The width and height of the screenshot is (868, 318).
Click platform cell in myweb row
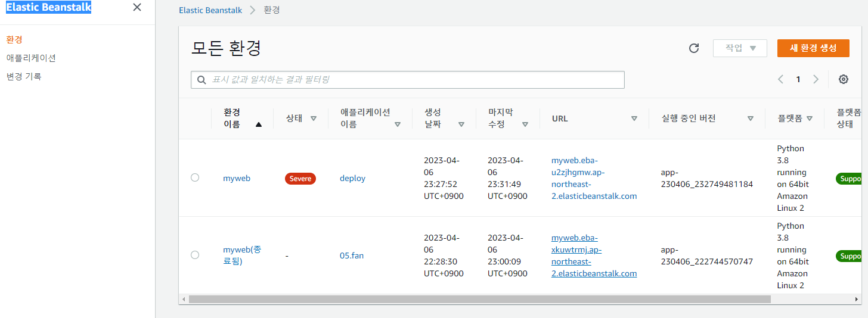793,178
